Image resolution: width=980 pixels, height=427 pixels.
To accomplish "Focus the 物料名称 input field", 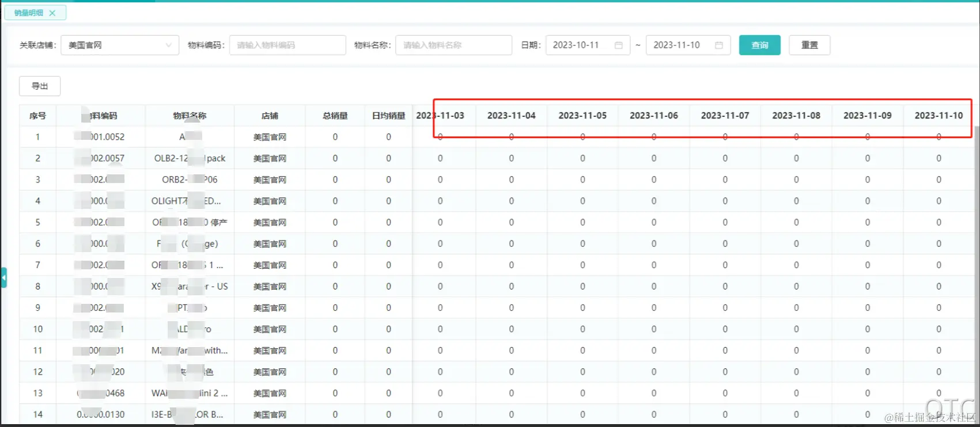I will [x=453, y=45].
